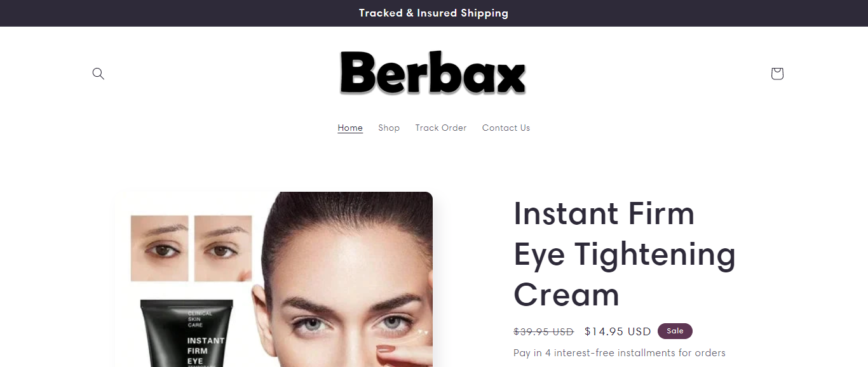Viewport: 868px width, 367px height.
Task: Open the Shop menu item
Action: [389, 128]
